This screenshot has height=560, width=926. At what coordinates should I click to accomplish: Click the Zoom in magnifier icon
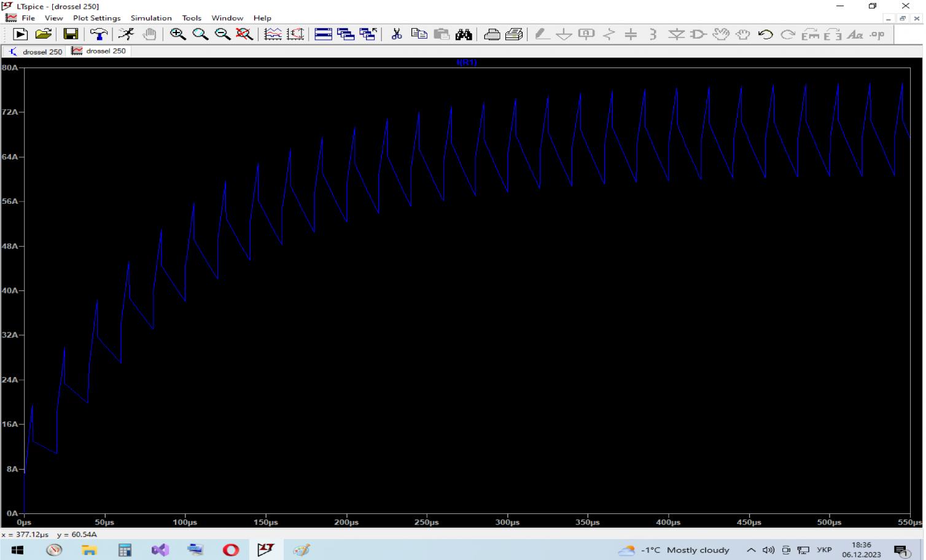[178, 34]
